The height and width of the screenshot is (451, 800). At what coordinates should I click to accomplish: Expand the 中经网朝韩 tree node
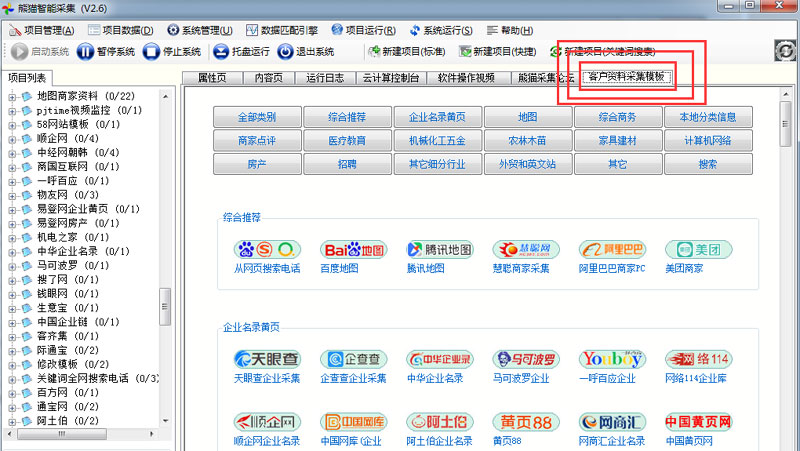pos(12,153)
